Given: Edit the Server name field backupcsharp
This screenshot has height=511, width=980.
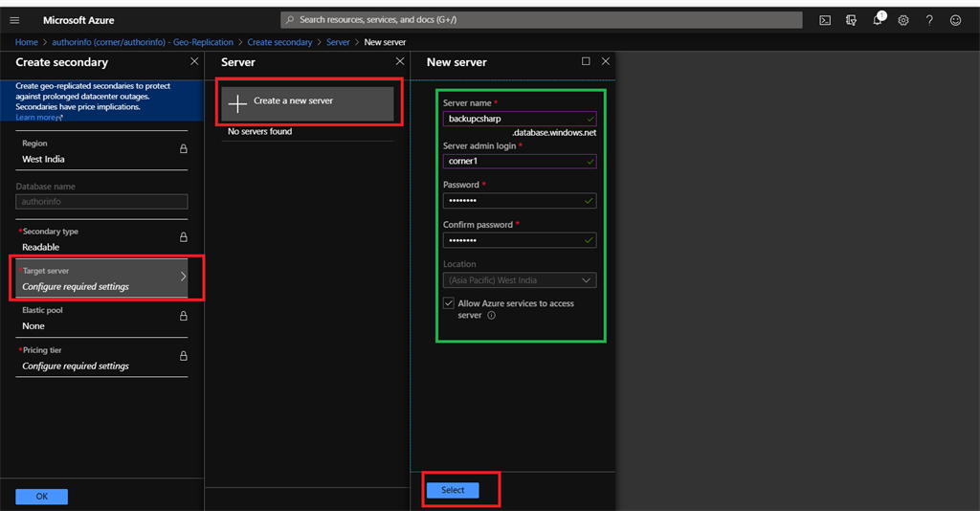Looking at the screenshot, I should [x=520, y=119].
